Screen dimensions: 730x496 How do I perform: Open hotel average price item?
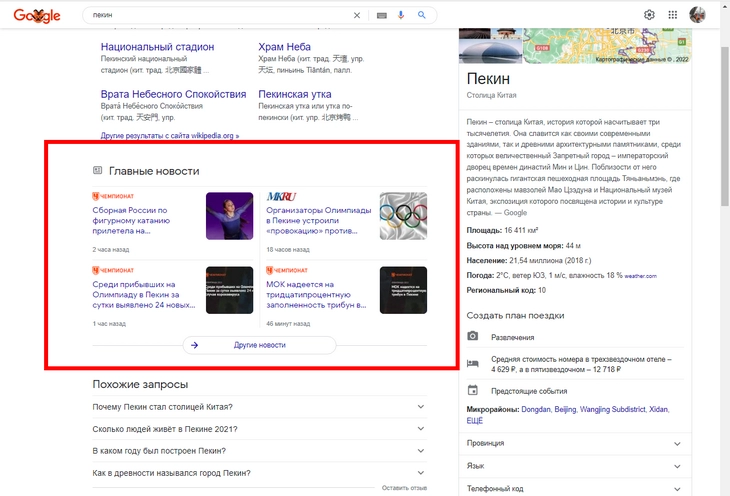(575, 364)
